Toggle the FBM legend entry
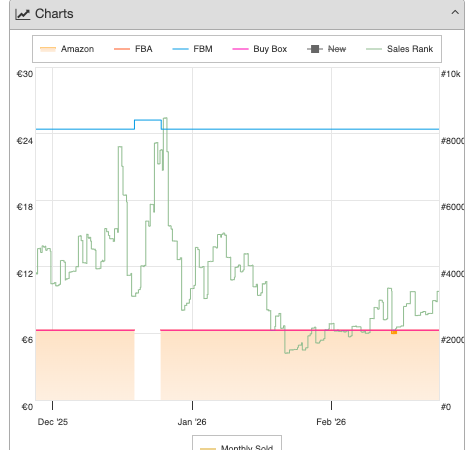 coord(192,49)
